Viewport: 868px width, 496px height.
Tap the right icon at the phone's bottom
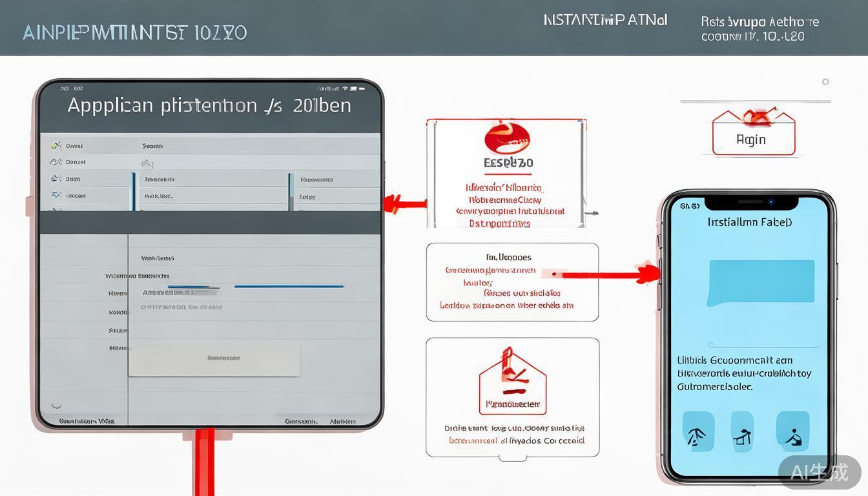click(x=792, y=431)
